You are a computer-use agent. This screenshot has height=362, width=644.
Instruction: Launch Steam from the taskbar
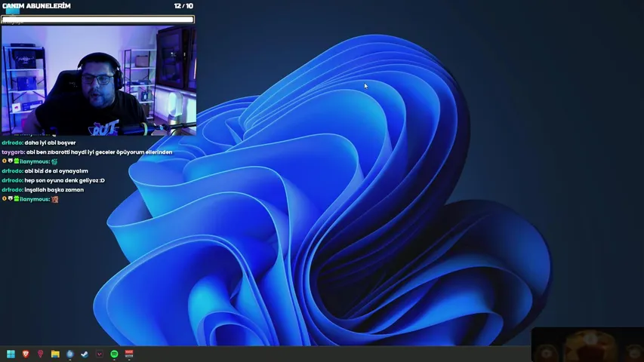85,354
